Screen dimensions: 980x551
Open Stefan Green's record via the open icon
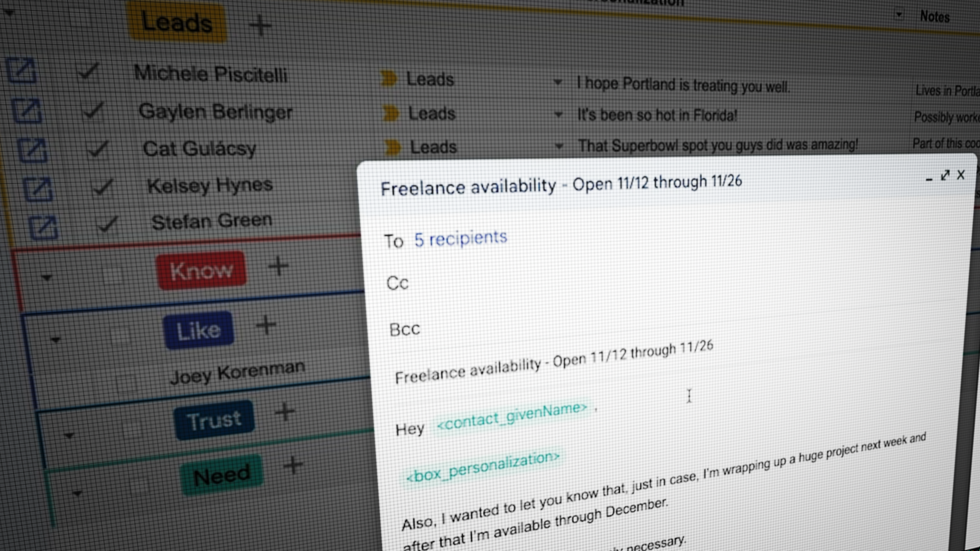pos(43,228)
